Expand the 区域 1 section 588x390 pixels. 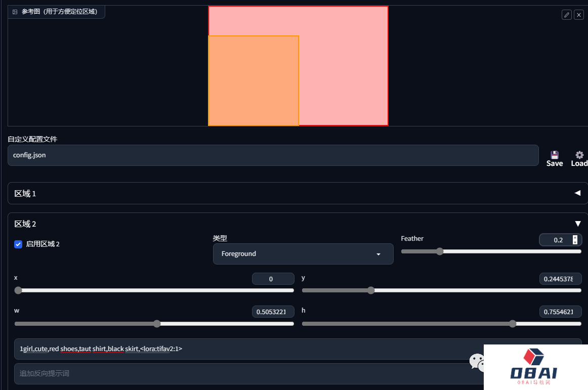577,193
